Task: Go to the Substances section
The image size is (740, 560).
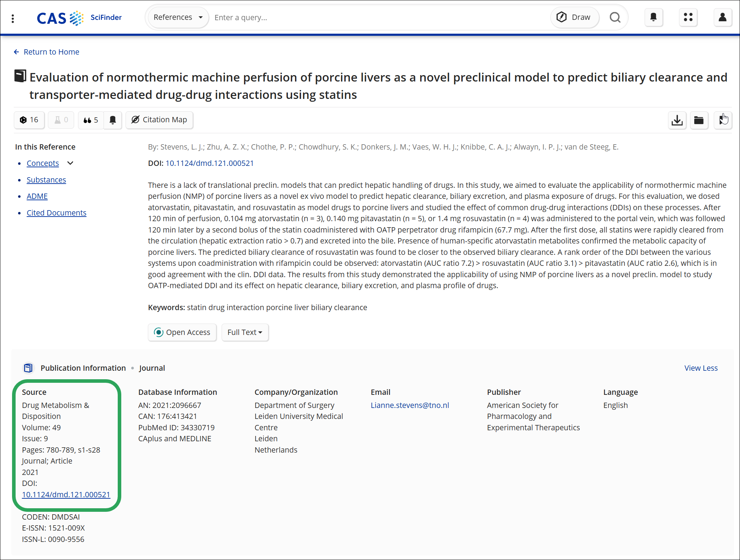Action: 46,180
